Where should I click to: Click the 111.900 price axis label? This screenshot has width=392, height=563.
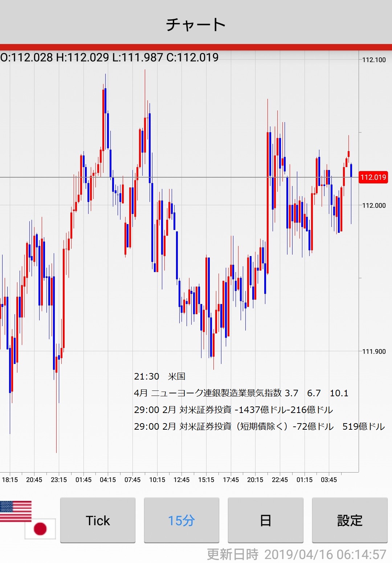[374, 351]
